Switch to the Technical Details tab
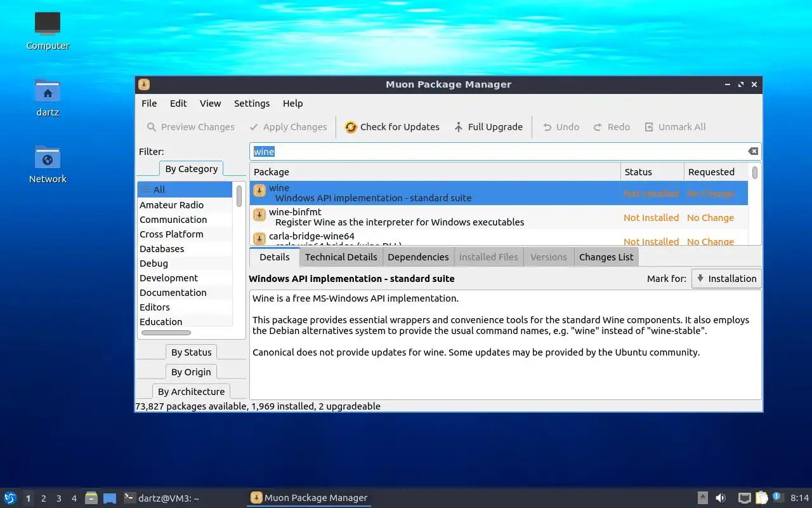The image size is (812, 508). point(341,257)
